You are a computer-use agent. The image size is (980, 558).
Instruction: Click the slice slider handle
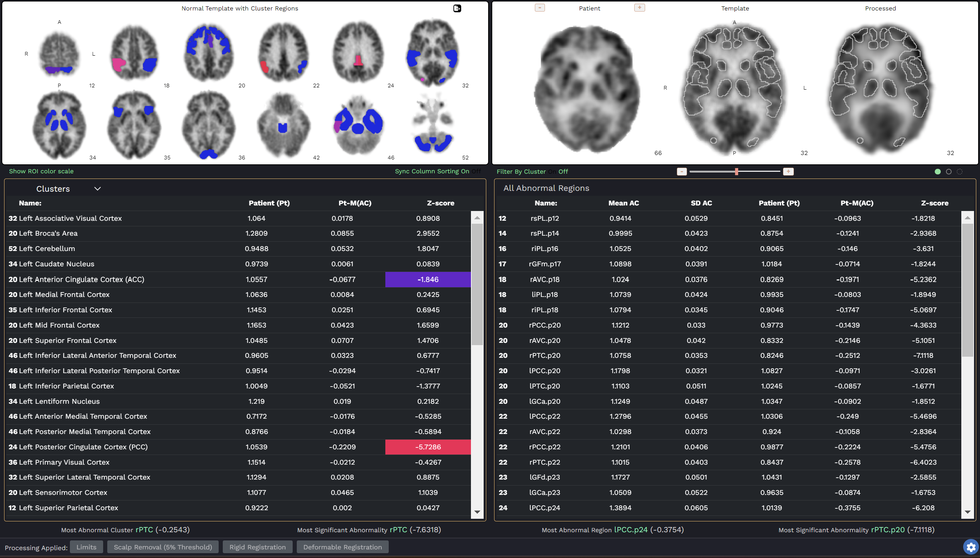tap(737, 172)
